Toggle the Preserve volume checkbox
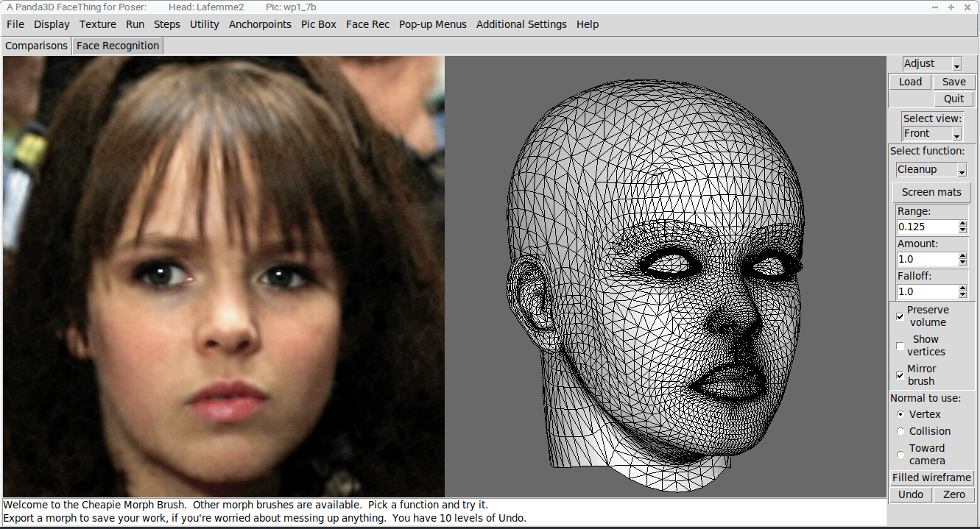 click(x=900, y=316)
